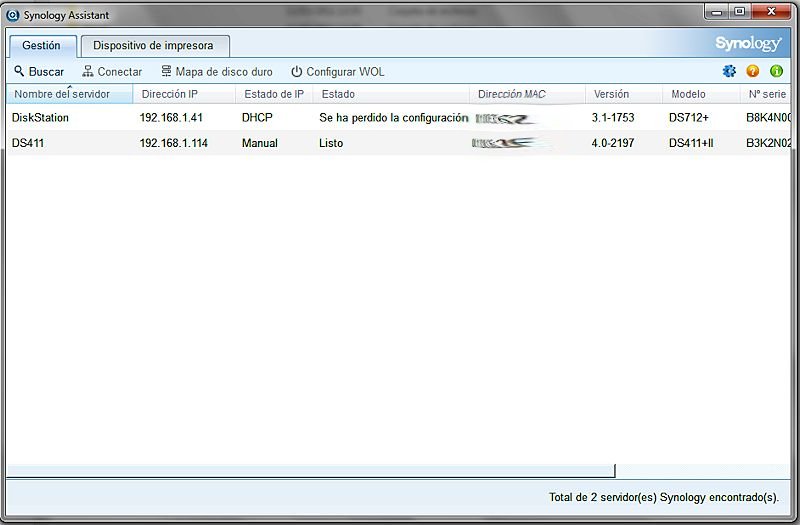Click IP address 192.168.1.114
The width and height of the screenshot is (800, 525).
coord(173,143)
